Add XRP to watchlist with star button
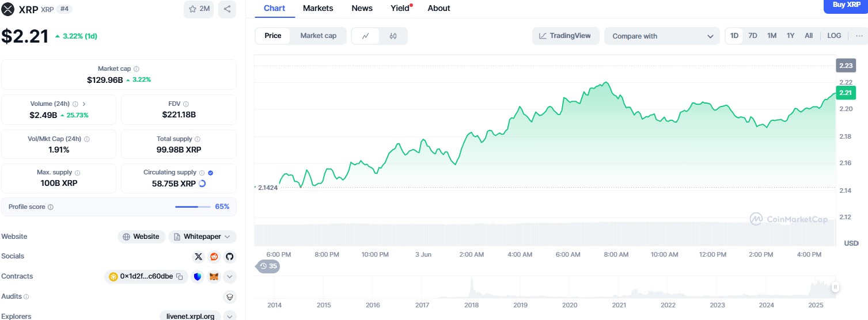The height and width of the screenshot is (320, 868). 199,9
